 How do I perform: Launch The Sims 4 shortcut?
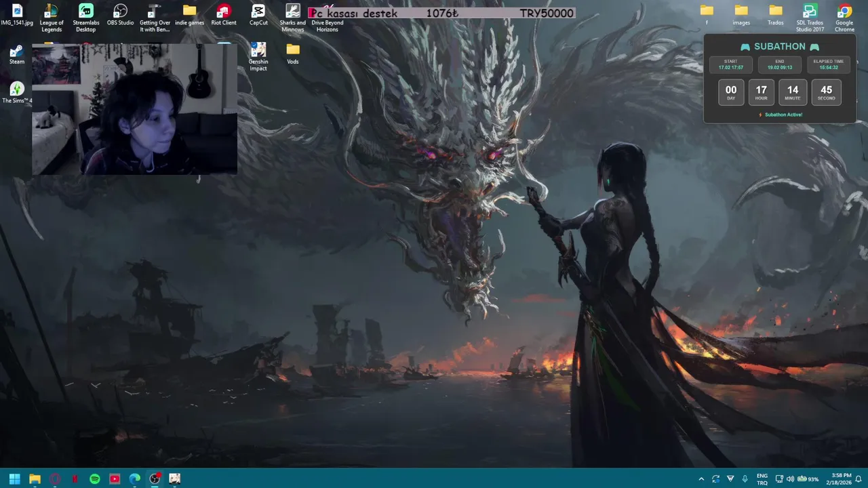tap(17, 94)
